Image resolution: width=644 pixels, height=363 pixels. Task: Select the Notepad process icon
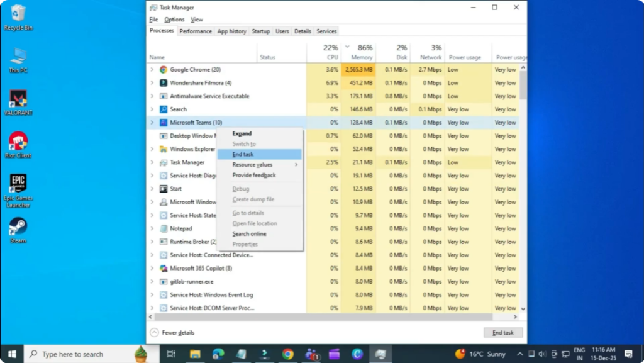click(163, 228)
